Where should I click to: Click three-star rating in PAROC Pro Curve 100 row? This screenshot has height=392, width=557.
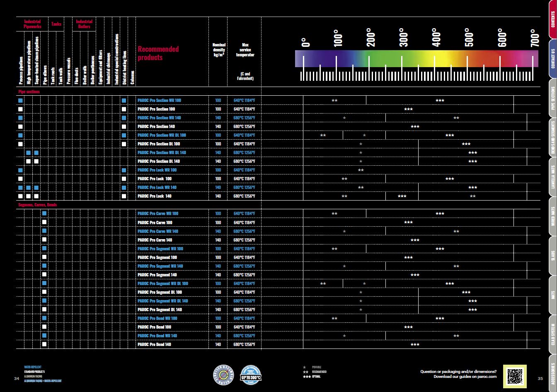point(408,223)
